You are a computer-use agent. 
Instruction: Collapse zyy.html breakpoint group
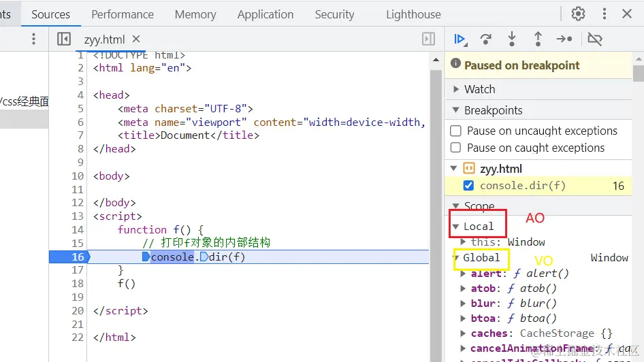454,168
